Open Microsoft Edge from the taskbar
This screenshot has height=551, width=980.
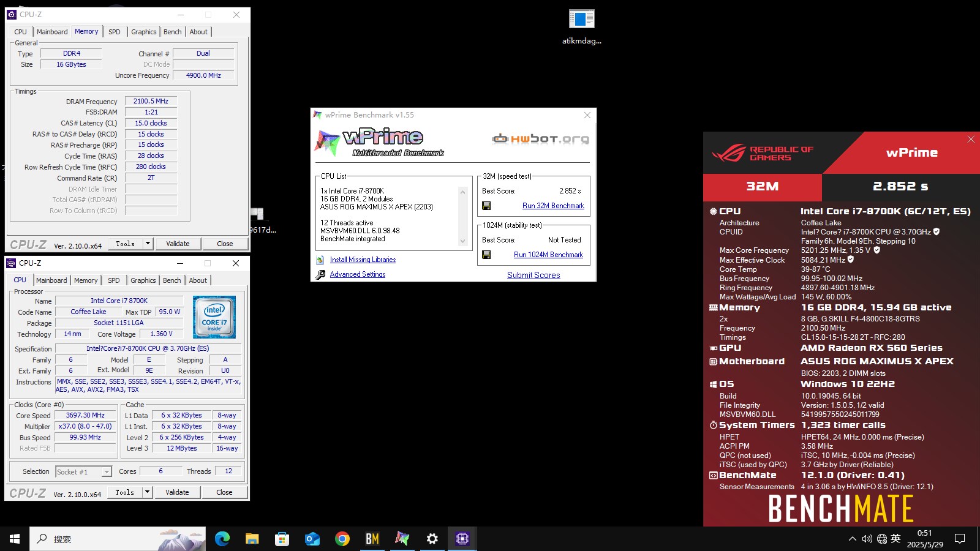tap(222, 539)
